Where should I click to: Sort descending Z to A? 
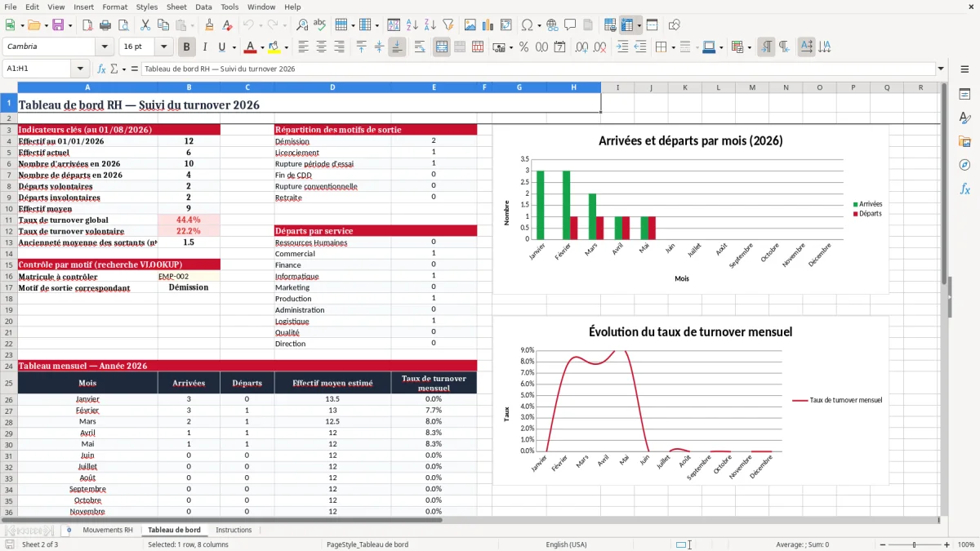(430, 25)
